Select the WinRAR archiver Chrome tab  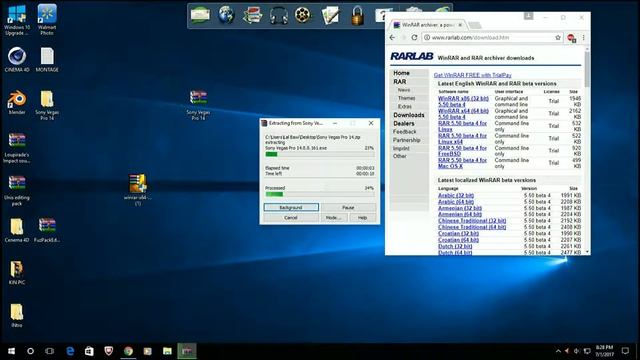coord(427,25)
